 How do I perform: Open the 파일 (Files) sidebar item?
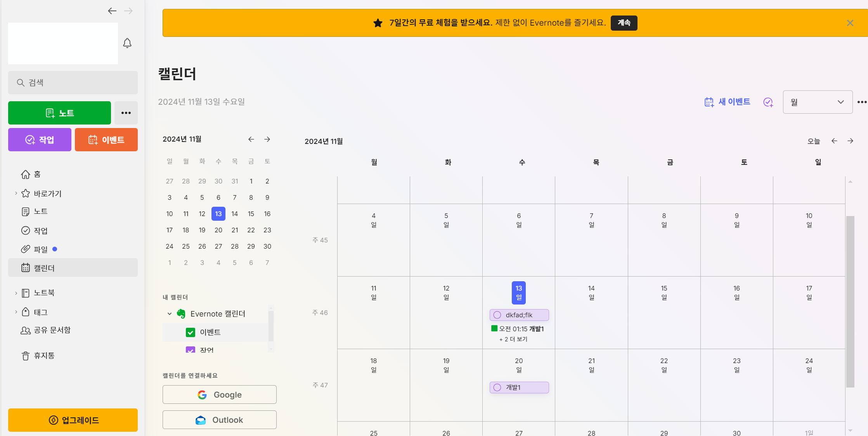point(40,249)
